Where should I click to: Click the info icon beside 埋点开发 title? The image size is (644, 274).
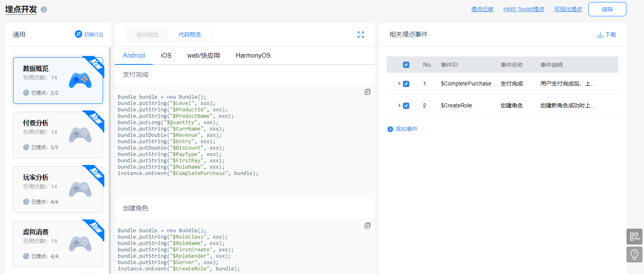pos(44,10)
